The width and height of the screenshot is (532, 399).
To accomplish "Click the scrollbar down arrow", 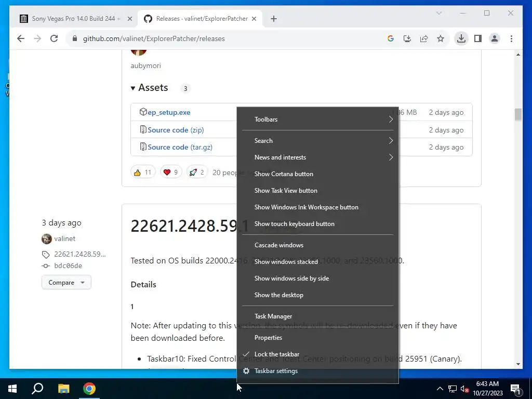I will [518, 364].
